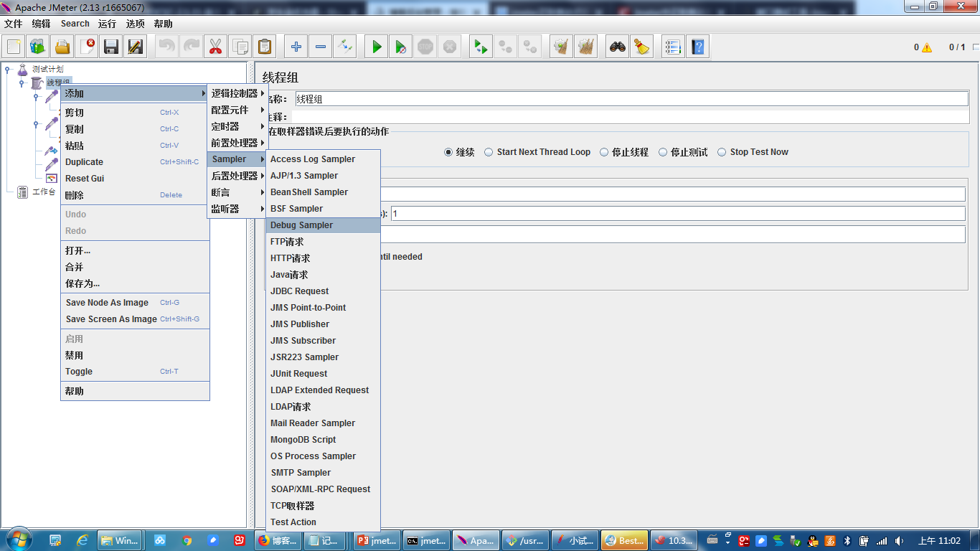The height and width of the screenshot is (551, 980).
Task: Click the Copy toolbar icon
Action: 240,47
